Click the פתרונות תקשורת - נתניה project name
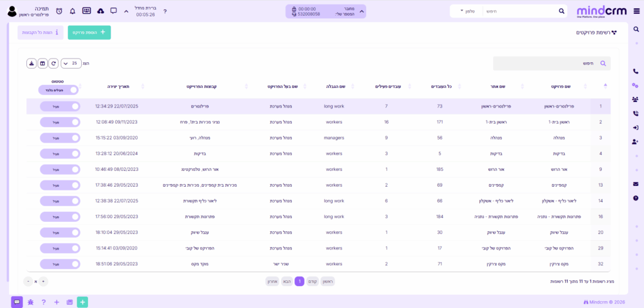Screen dimensions: 644x308 558,216
